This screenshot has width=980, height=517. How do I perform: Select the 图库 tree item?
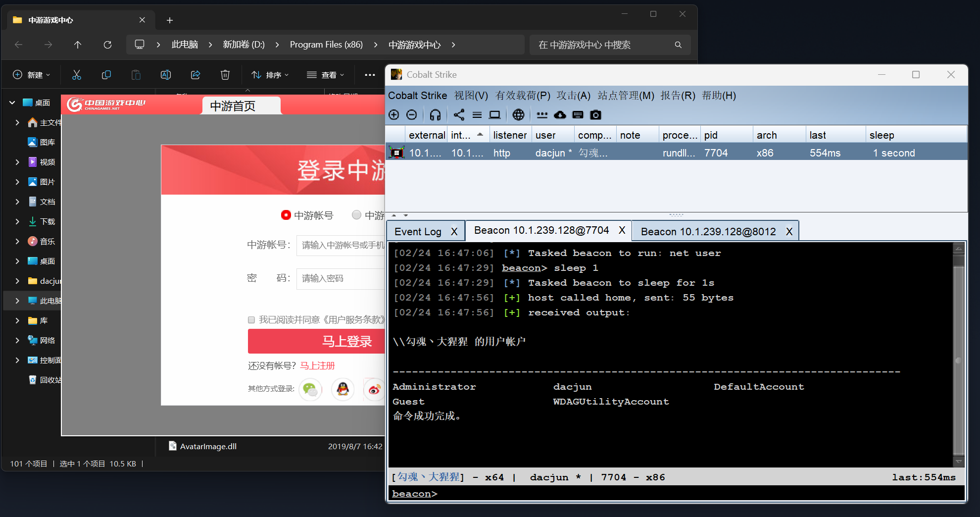click(x=42, y=142)
